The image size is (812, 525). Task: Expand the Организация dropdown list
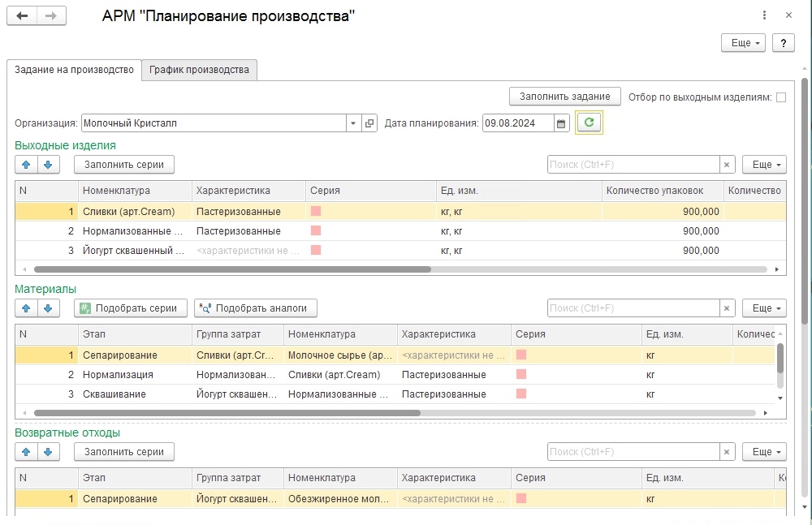(353, 123)
